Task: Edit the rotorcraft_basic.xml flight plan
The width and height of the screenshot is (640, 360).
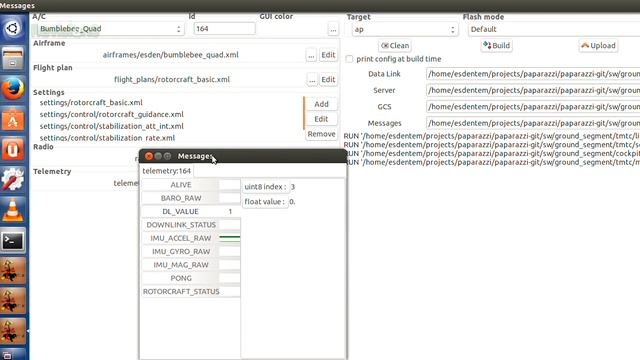Action: [x=328, y=80]
